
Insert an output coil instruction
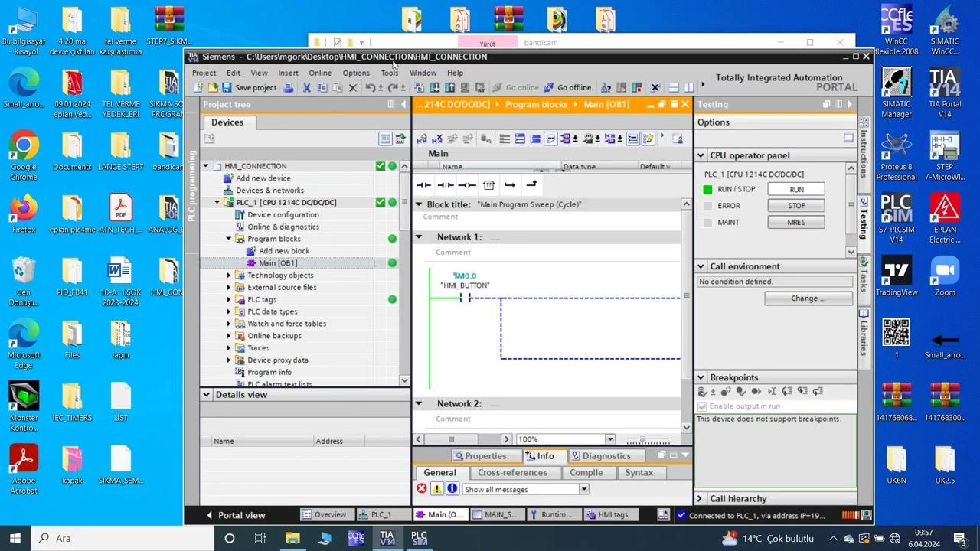[x=467, y=185]
